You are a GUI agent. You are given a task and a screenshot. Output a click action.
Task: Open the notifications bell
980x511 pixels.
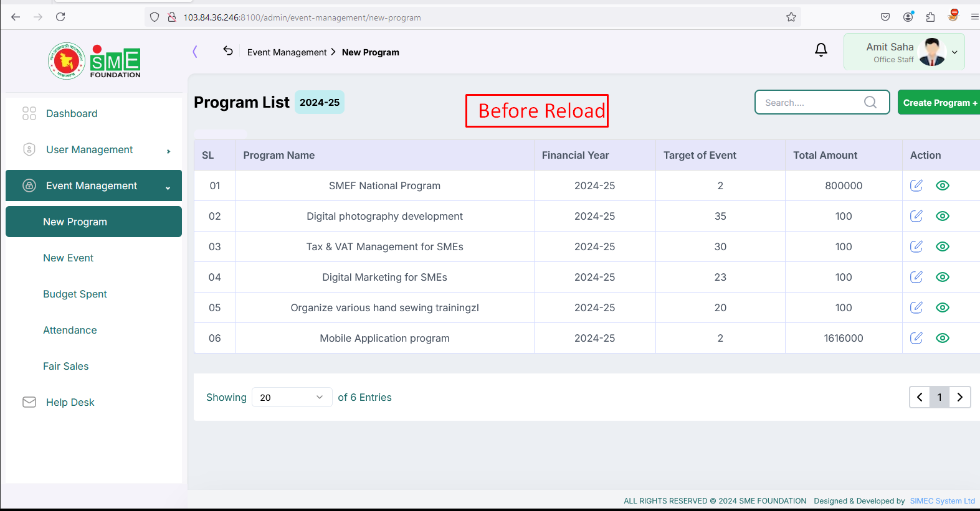(x=821, y=50)
